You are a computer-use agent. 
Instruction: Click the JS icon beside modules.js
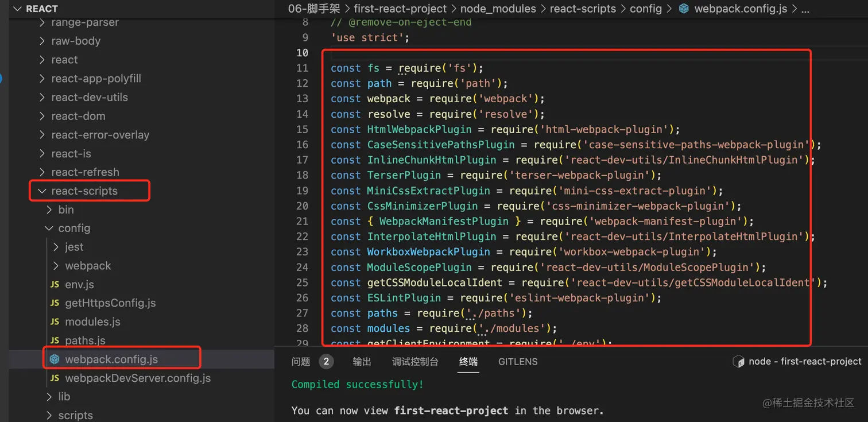point(55,322)
